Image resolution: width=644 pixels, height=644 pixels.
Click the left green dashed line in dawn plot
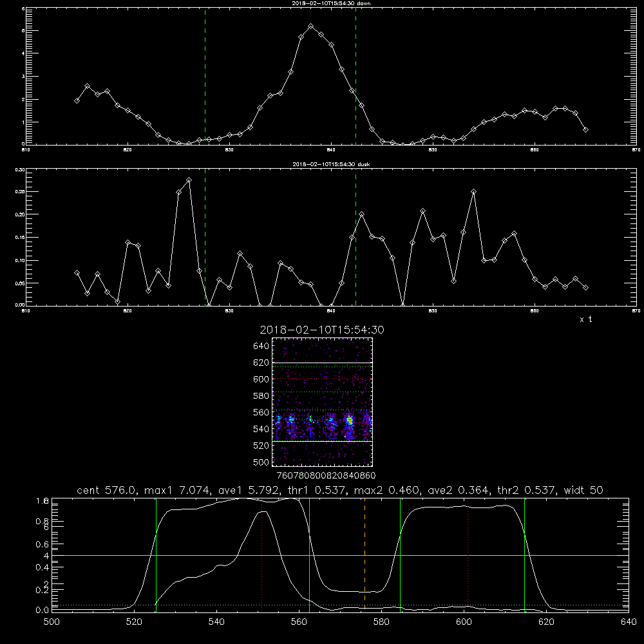coord(205,77)
